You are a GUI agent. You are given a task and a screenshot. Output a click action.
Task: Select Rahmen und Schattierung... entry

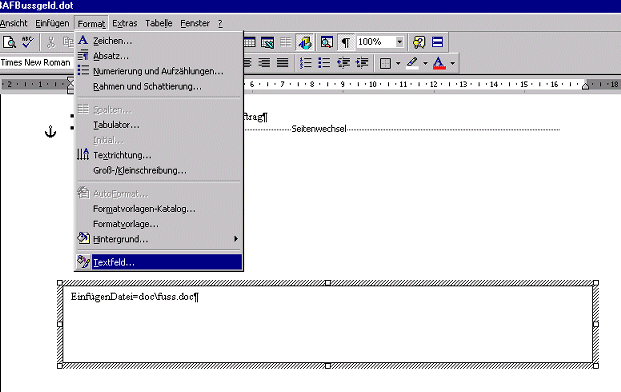point(159,86)
